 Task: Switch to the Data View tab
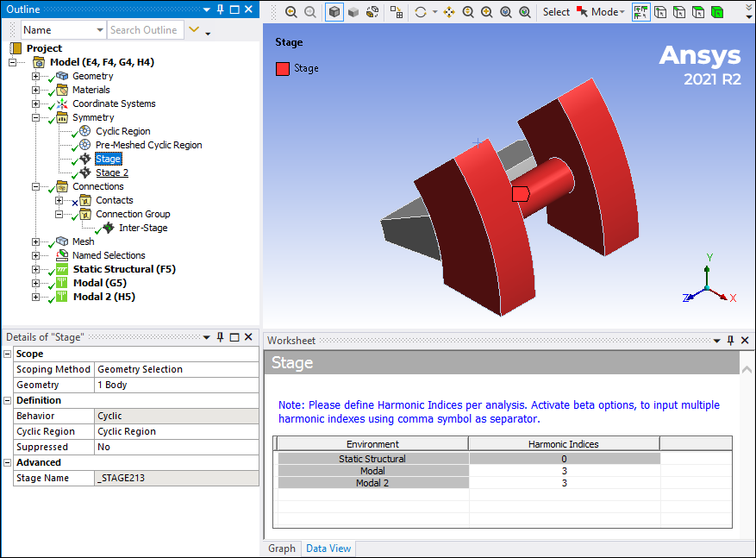click(x=328, y=549)
